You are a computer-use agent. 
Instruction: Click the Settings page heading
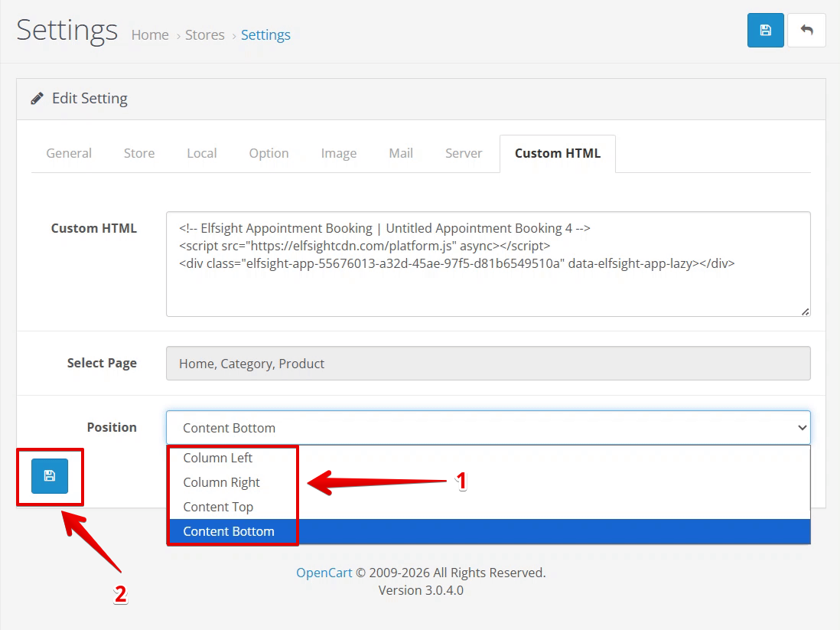click(x=67, y=30)
